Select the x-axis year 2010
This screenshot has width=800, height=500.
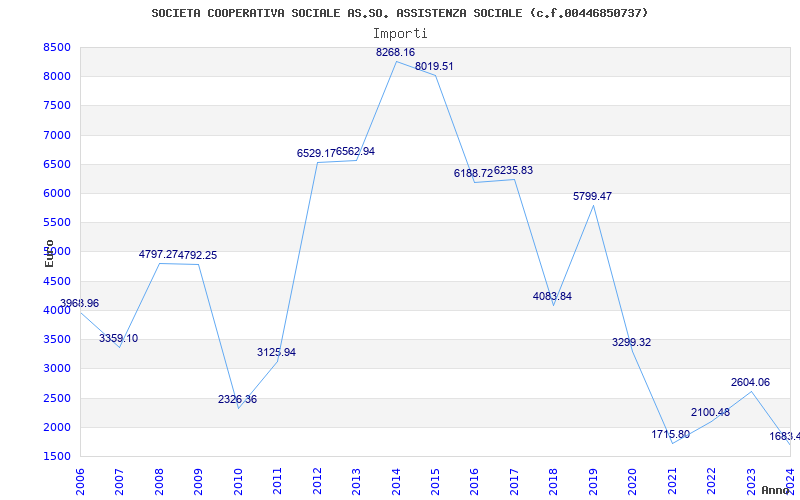click(238, 481)
